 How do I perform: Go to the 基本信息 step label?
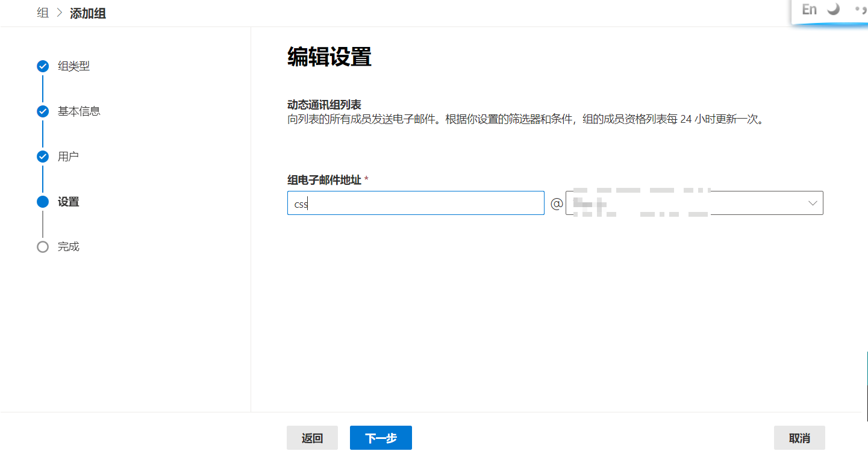(x=79, y=111)
